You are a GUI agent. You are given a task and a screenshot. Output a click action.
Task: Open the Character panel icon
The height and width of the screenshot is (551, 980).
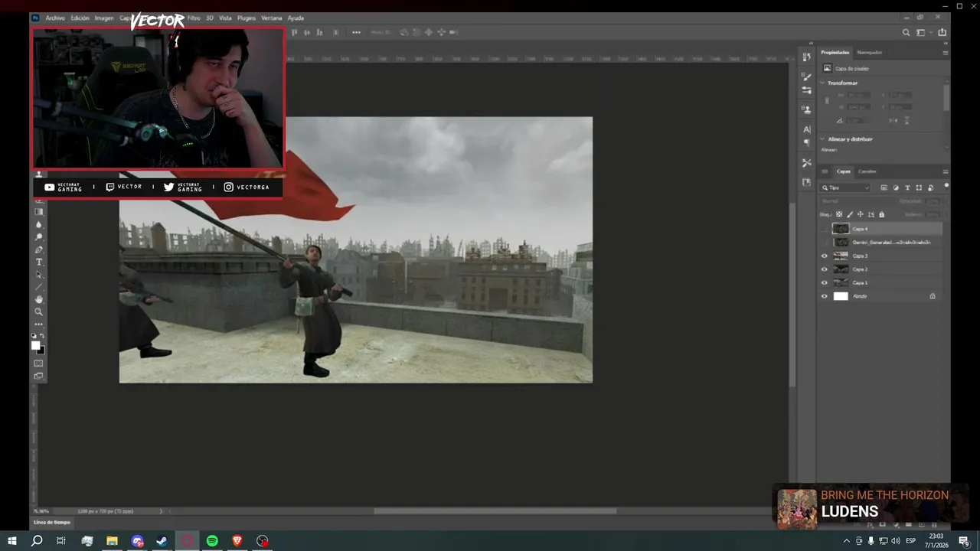(806, 129)
